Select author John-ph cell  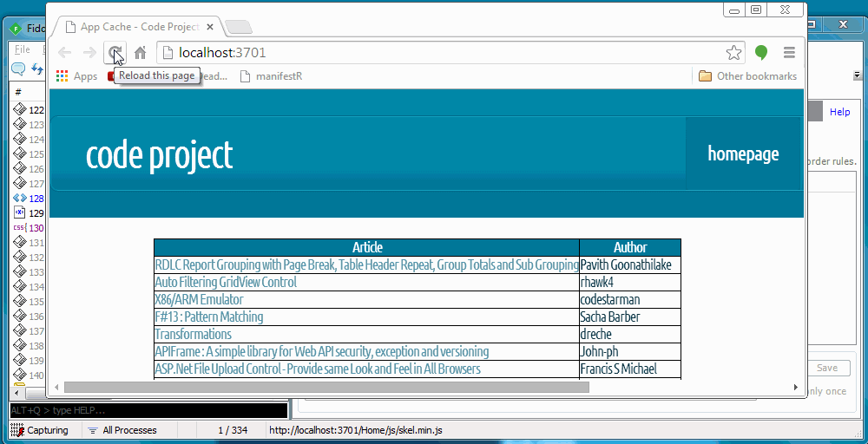(630, 352)
